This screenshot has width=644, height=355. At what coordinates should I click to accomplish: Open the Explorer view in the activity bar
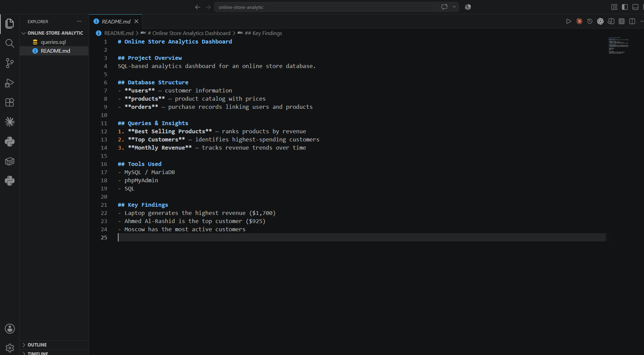[10, 23]
